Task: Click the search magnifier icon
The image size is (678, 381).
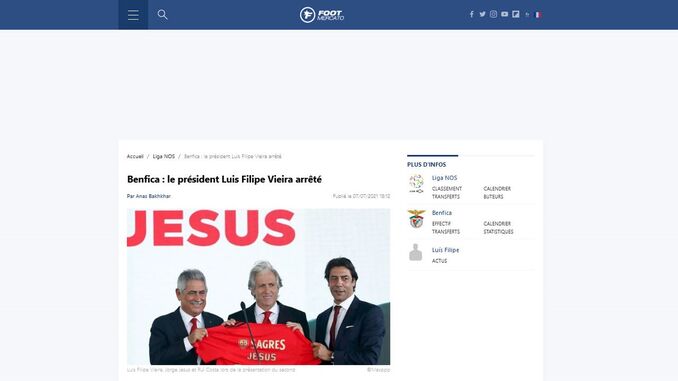Action: (162, 15)
